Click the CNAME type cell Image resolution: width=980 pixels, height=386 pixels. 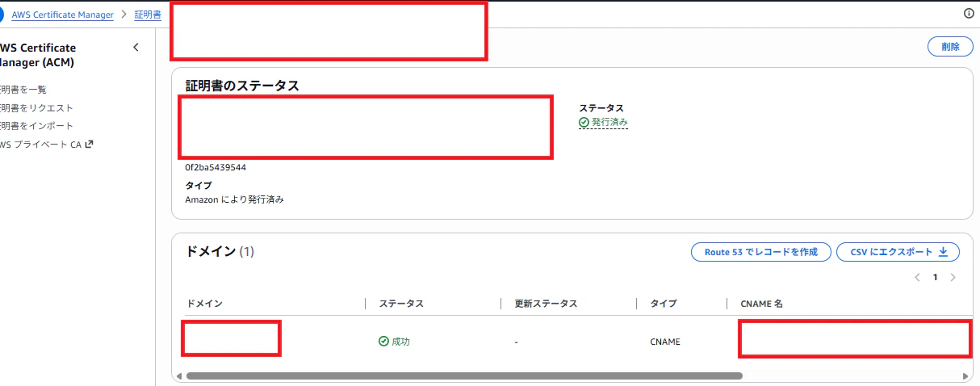click(665, 342)
